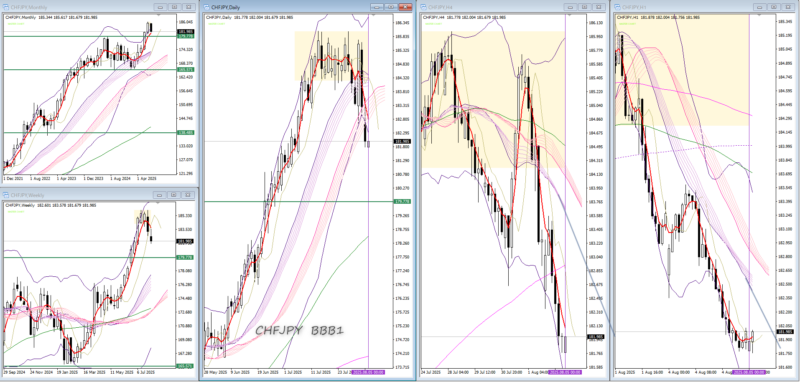
Task: Click the purple date marker on H1 time axis
Action: [748, 372]
